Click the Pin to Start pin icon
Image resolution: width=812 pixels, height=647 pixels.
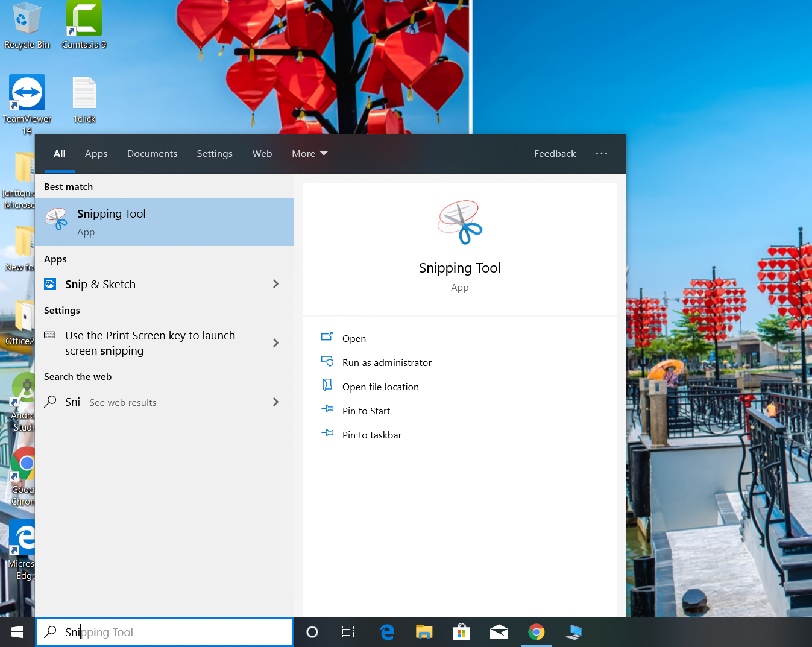point(327,409)
